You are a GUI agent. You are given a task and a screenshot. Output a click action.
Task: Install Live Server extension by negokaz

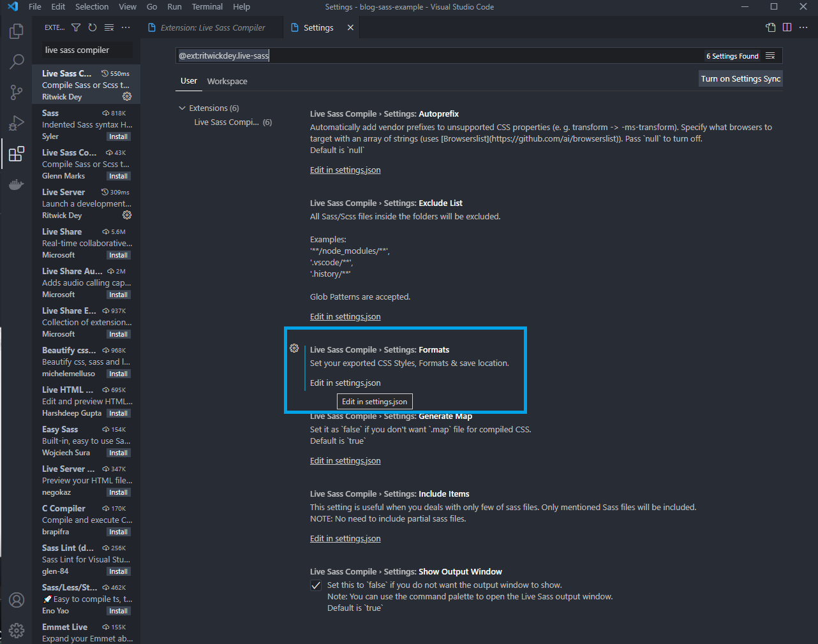(119, 492)
